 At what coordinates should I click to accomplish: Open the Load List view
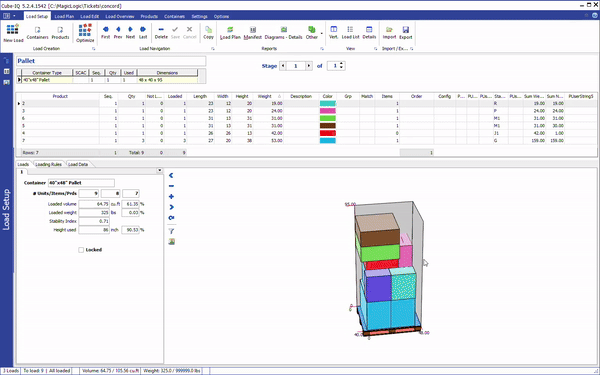(x=350, y=33)
